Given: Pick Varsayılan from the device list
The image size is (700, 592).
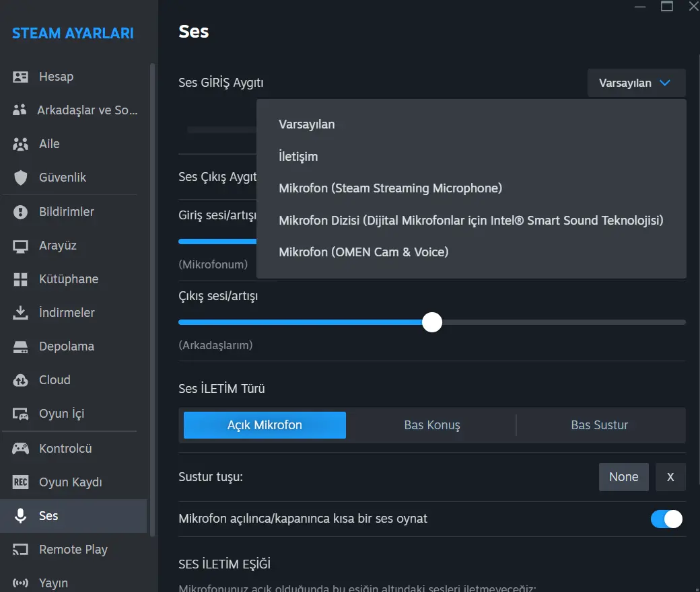Looking at the screenshot, I should point(471,124).
